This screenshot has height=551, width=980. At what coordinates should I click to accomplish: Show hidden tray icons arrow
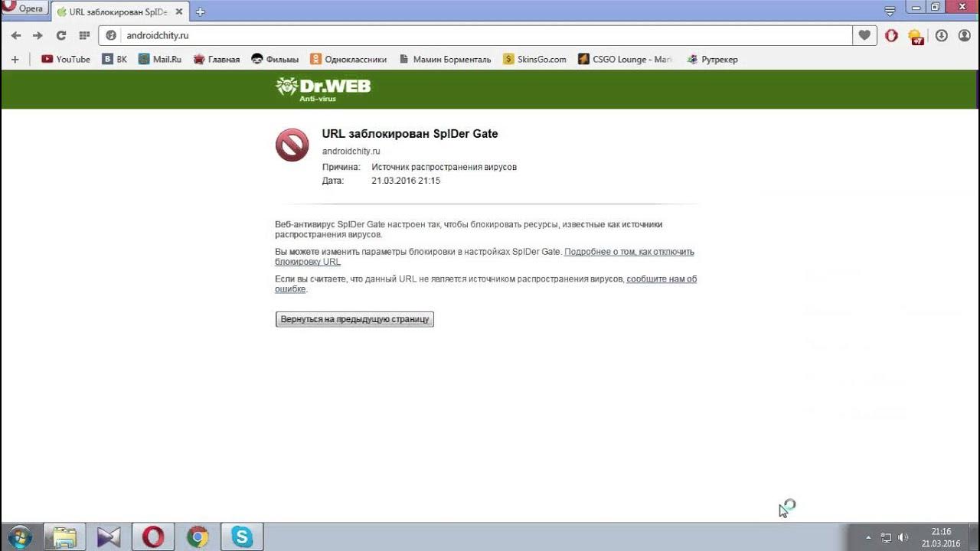(868, 537)
